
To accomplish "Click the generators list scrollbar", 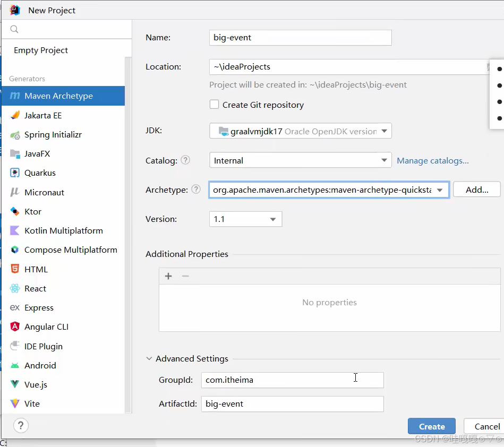I will [128, 235].
